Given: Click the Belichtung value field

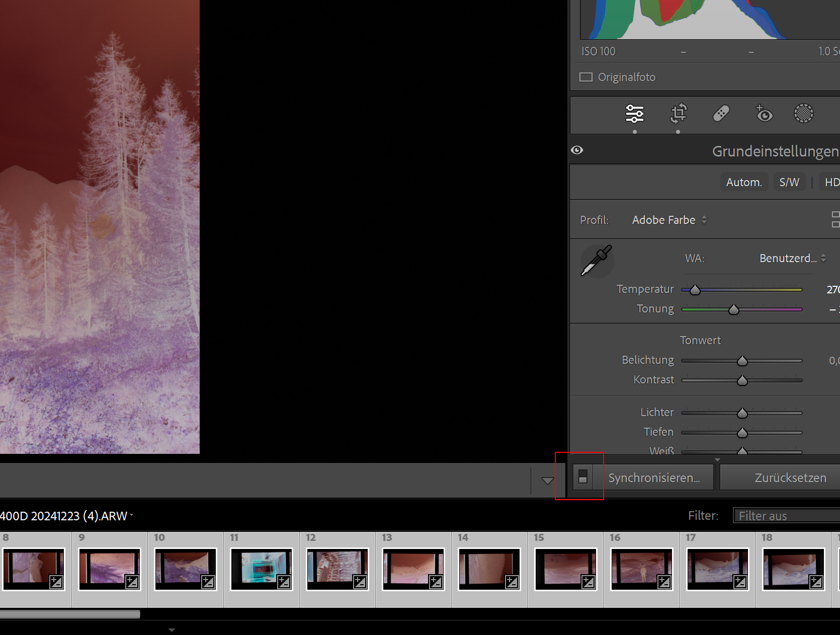Looking at the screenshot, I should 834,360.
